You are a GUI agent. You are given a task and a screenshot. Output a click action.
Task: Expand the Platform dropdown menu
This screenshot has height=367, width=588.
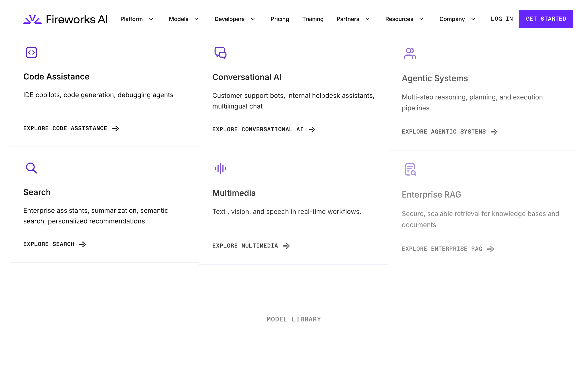(137, 19)
